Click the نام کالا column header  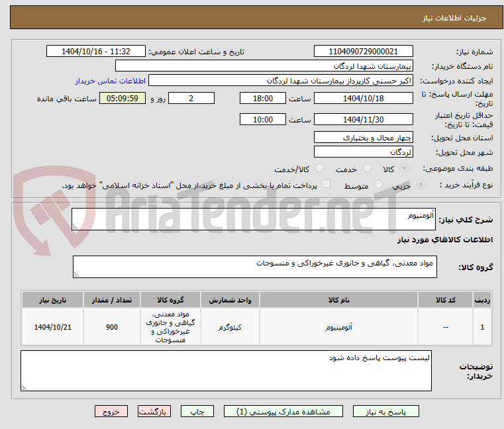(338, 300)
